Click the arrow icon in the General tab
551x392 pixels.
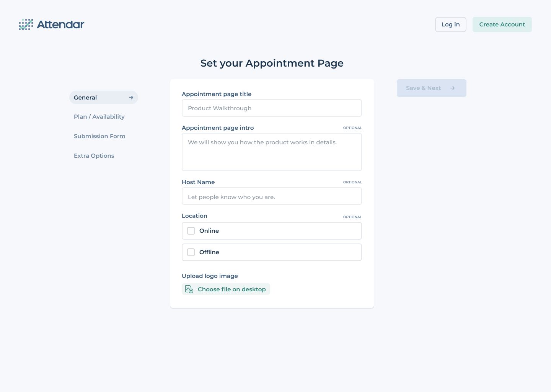(x=131, y=98)
